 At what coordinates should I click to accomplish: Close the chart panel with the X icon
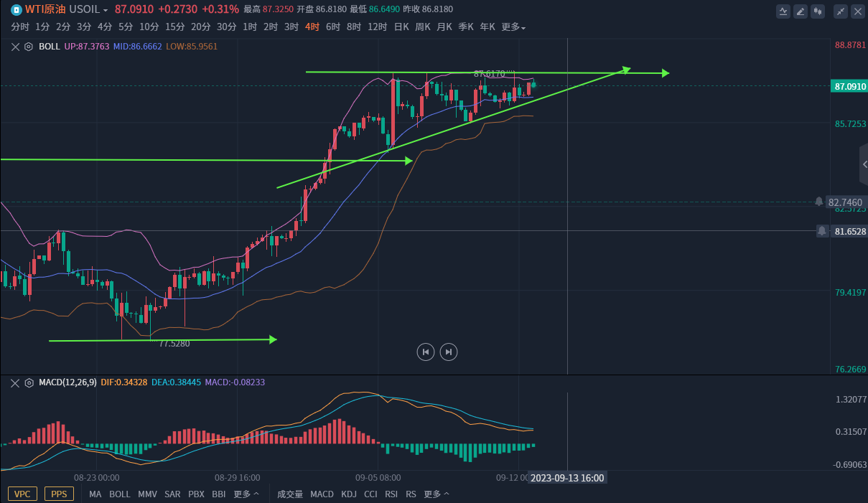857,11
